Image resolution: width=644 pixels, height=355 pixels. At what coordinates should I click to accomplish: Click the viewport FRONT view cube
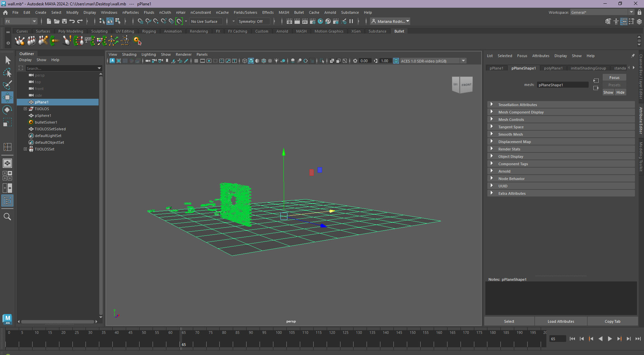point(466,85)
